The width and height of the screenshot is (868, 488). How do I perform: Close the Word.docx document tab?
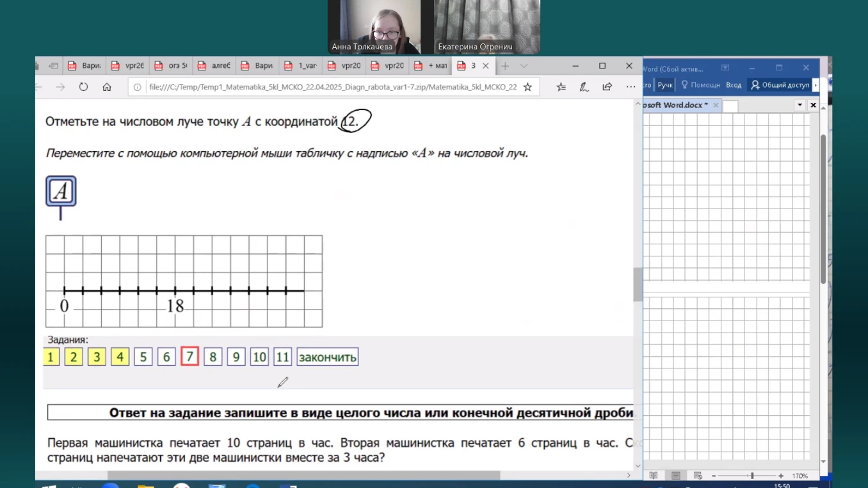716,105
